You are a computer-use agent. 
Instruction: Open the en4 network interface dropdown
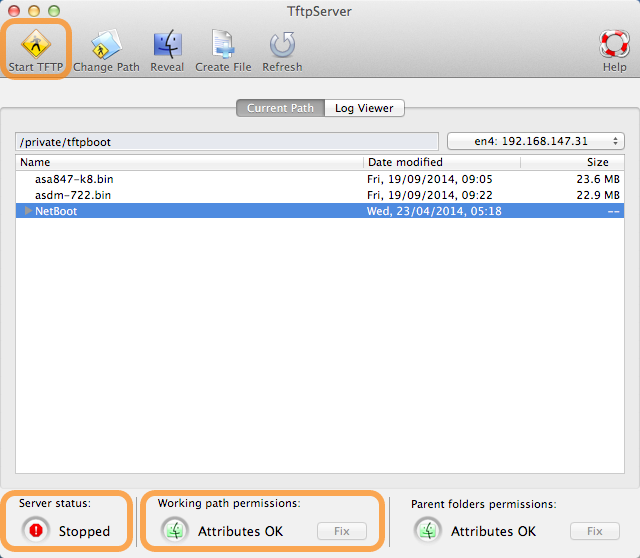[535, 141]
